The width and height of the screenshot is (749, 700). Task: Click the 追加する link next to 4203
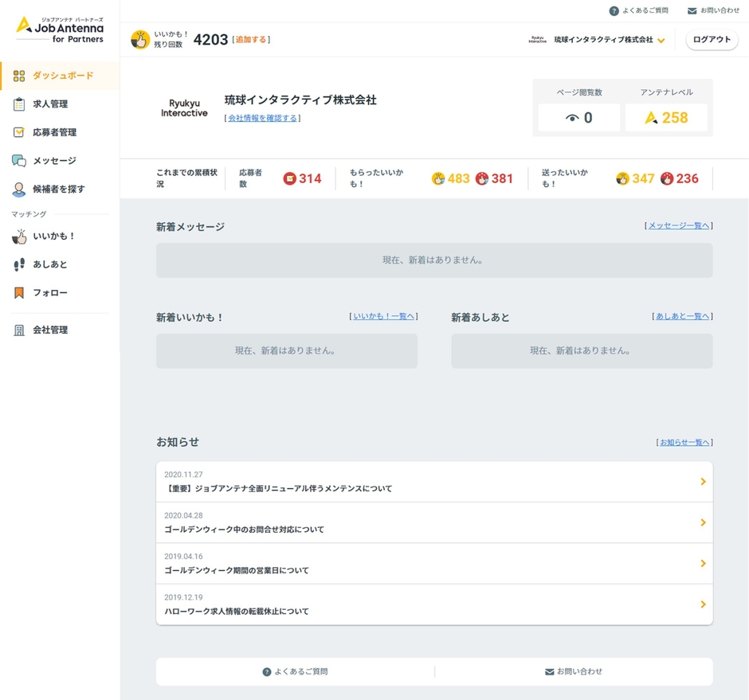coord(253,38)
